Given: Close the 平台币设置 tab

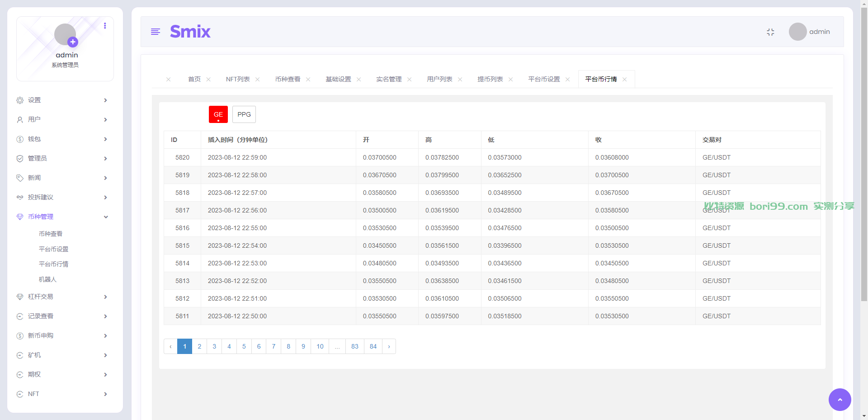Looking at the screenshot, I should point(567,80).
